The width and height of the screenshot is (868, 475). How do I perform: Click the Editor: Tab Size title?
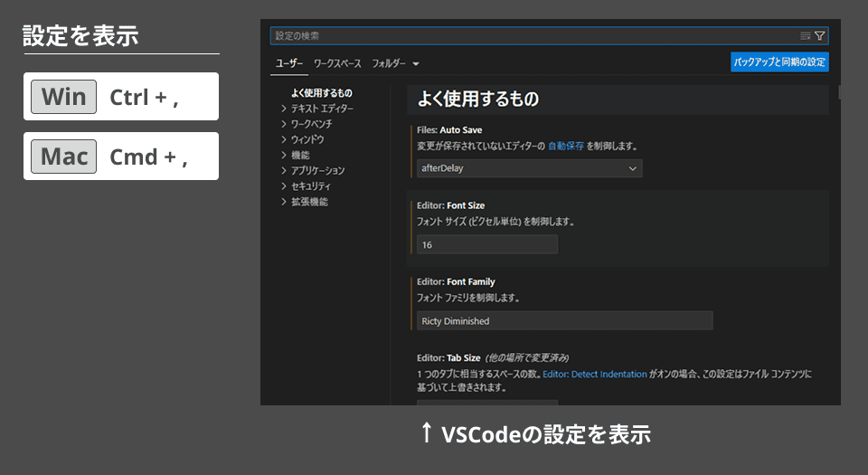pyautogui.click(x=448, y=357)
